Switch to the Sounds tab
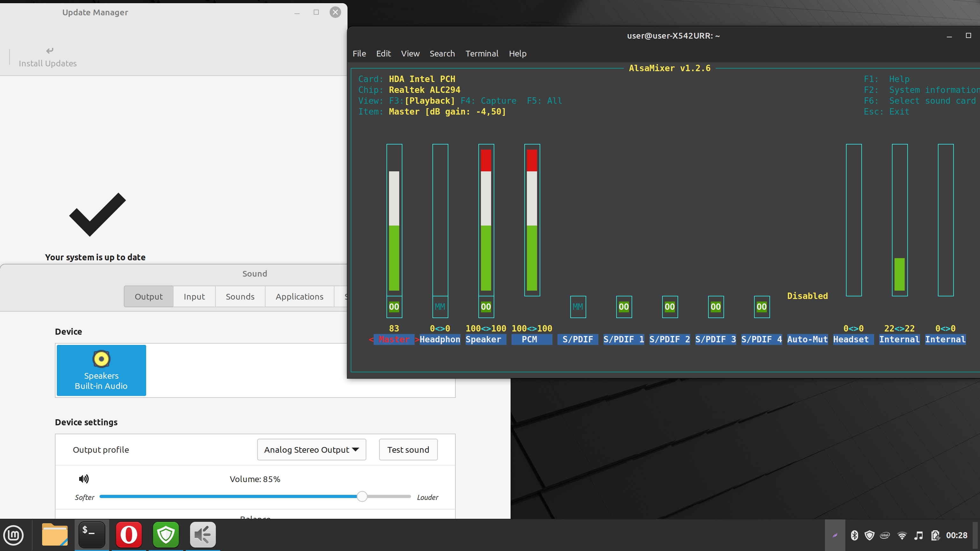 [x=240, y=297]
